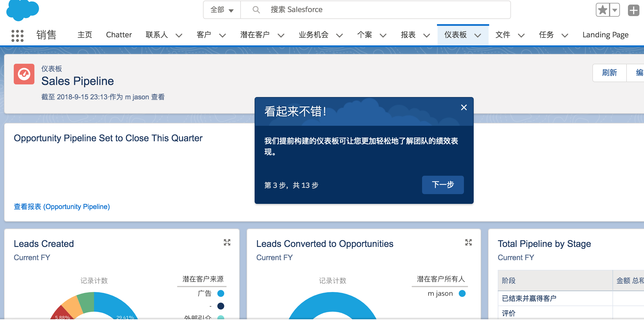644x321 pixels.
Task: Open the favorites list dropdown arrow
Action: (615, 10)
